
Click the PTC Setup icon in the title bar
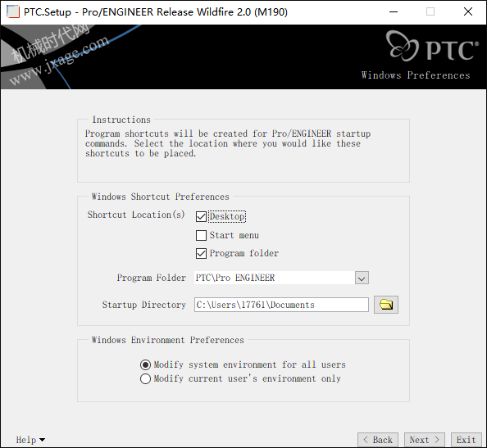[x=13, y=11]
